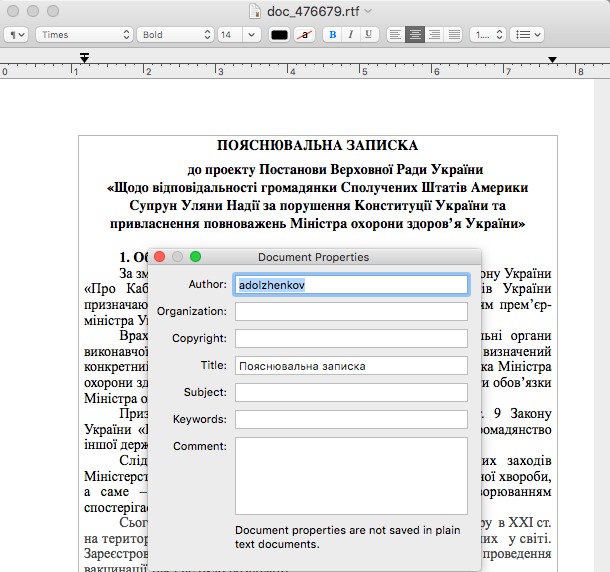Expand the Bold typeface dropdown
610x572 pixels.
[x=174, y=34]
